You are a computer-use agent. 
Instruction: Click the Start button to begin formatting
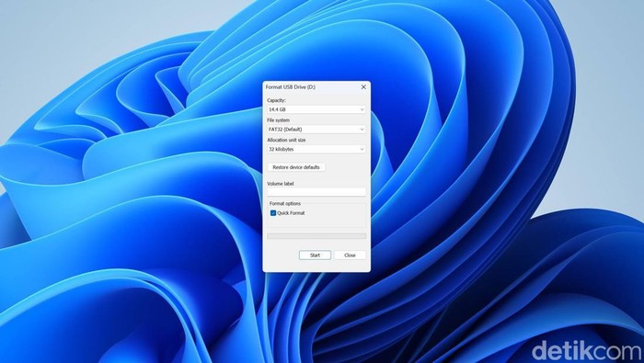315,255
